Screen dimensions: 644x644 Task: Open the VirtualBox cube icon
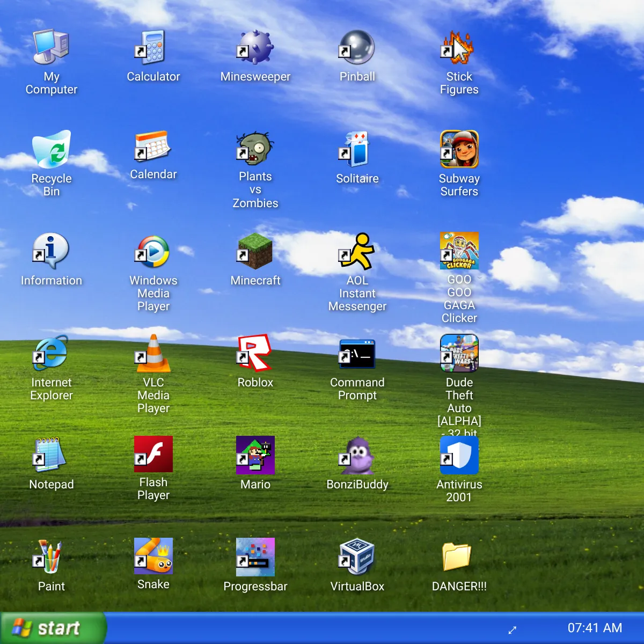click(x=357, y=557)
